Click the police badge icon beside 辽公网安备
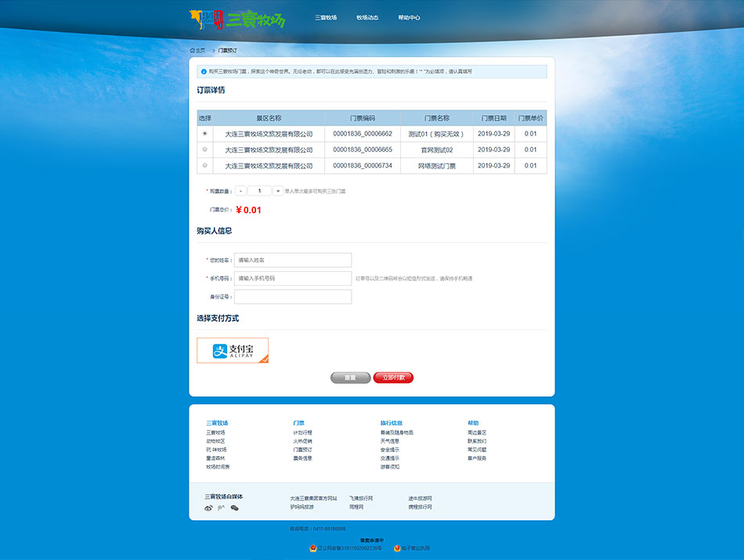Viewport: 744px width, 560px height. pos(313,548)
